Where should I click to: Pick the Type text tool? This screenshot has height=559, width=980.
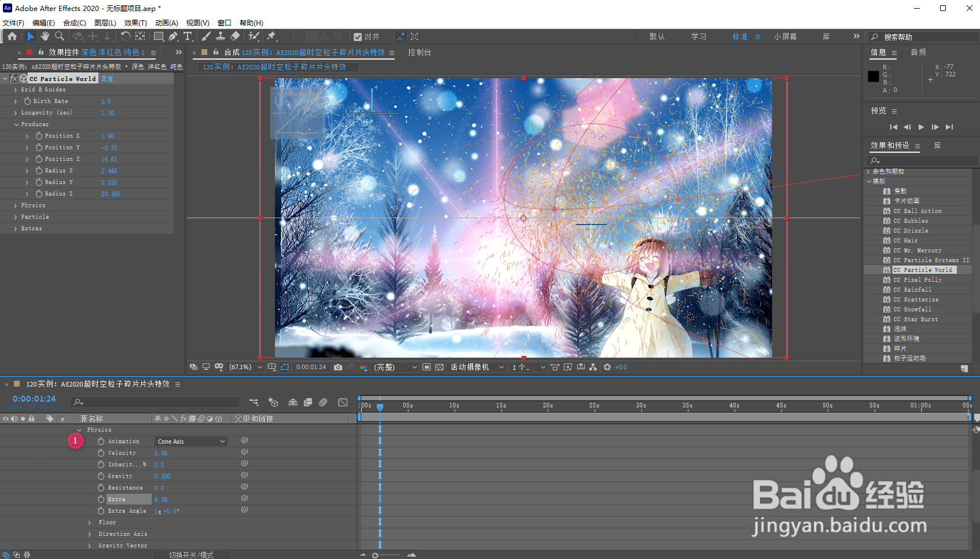tap(188, 36)
